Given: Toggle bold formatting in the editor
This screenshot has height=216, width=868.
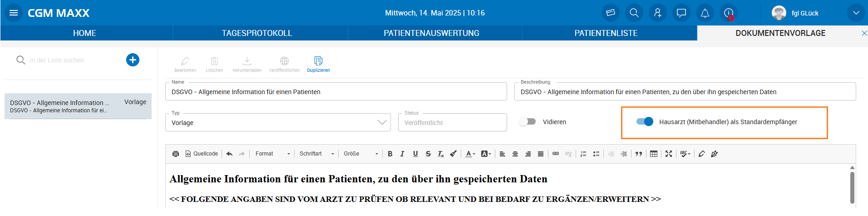Looking at the screenshot, I should coord(390,154).
